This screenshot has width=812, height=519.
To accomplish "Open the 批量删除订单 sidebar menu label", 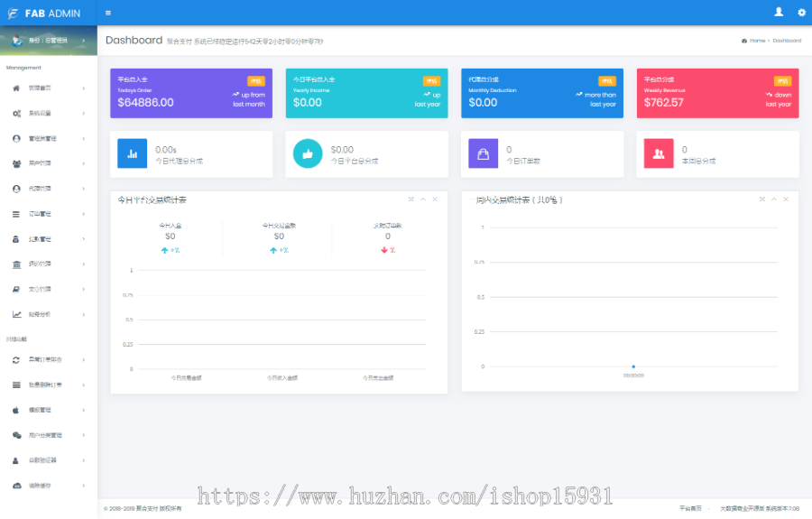I will pyautogui.click(x=45, y=385).
